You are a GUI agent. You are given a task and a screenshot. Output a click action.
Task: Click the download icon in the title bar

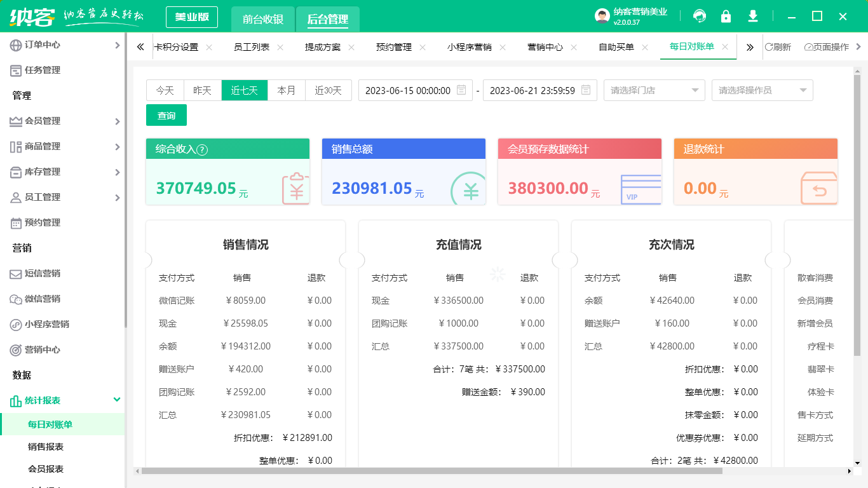[x=752, y=16]
